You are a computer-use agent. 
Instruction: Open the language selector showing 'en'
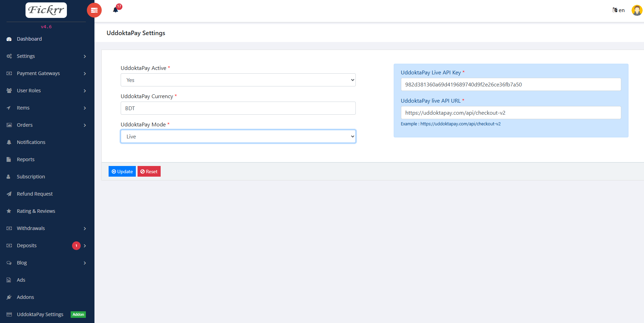coord(618,10)
